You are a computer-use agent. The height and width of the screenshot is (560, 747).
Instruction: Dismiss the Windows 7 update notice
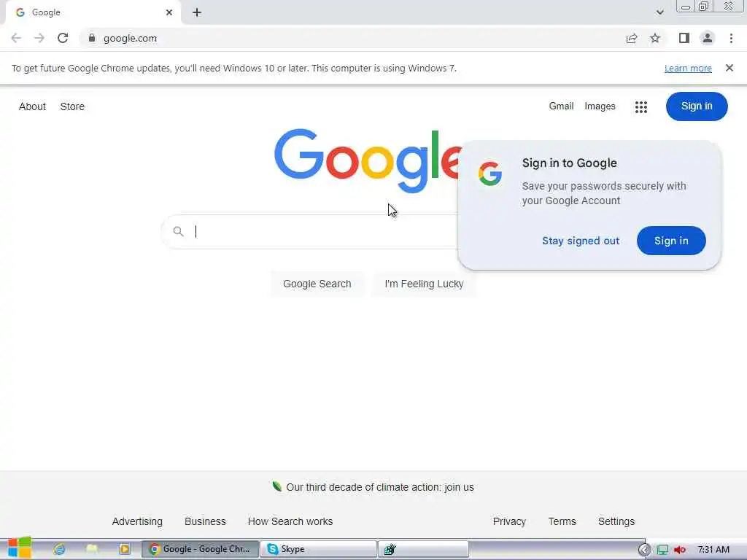click(729, 68)
